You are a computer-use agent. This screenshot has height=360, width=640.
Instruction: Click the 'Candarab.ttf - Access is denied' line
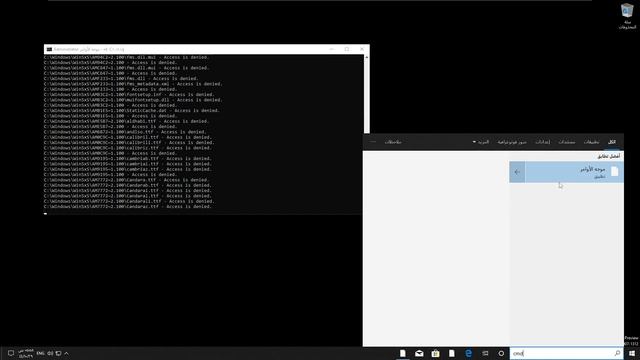click(128, 185)
